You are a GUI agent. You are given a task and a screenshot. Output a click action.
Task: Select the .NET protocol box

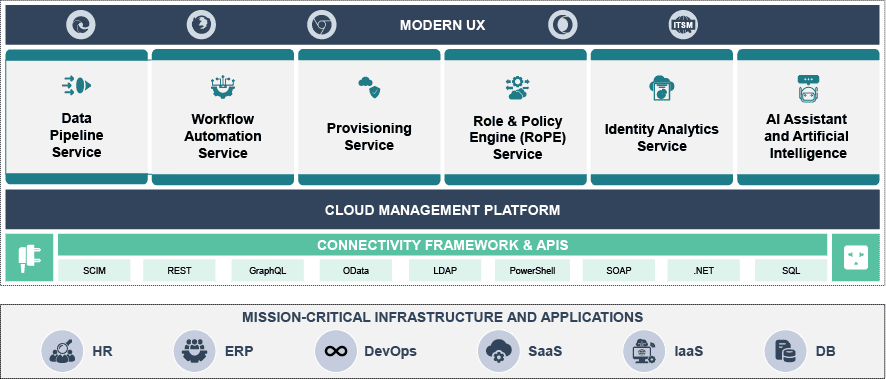pos(703,271)
